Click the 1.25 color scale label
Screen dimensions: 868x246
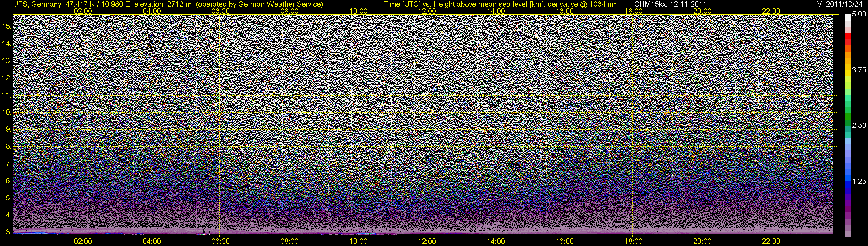point(859,181)
